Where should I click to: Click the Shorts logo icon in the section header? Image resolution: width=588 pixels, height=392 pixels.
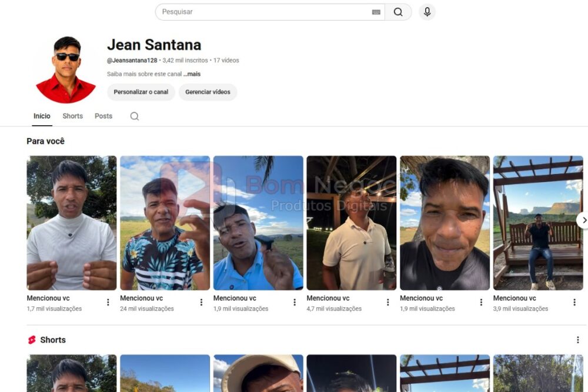[x=32, y=340]
